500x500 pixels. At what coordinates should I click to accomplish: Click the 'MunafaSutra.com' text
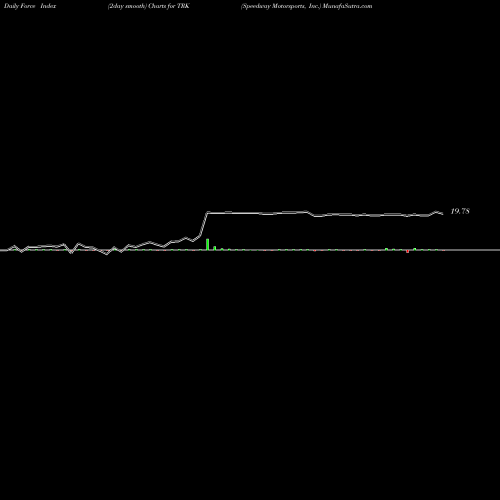tap(347, 6)
